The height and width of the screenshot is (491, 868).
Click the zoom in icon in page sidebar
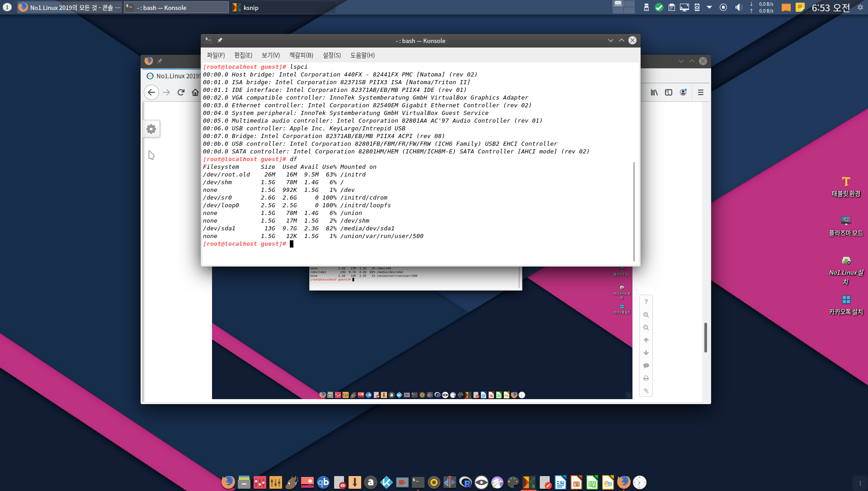(x=646, y=315)
